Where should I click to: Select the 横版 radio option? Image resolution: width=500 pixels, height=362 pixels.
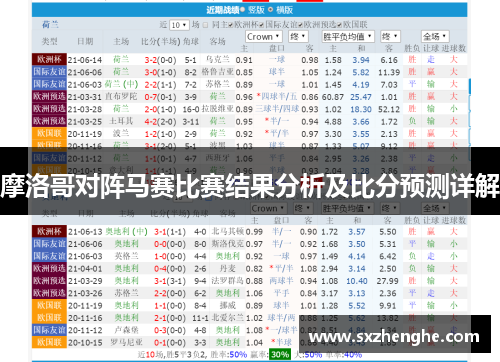pyautogui.click(x=270, y=10)
